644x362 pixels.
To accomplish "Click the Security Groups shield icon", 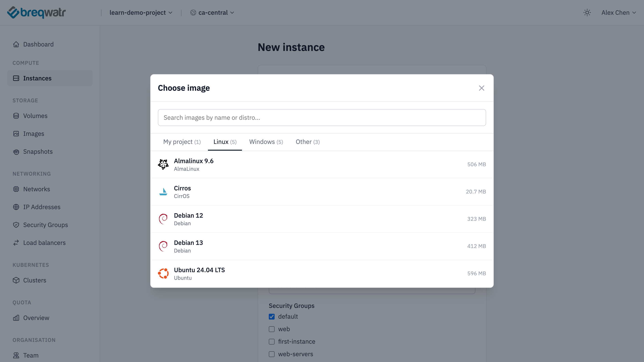I will click(x=16, y=225).
